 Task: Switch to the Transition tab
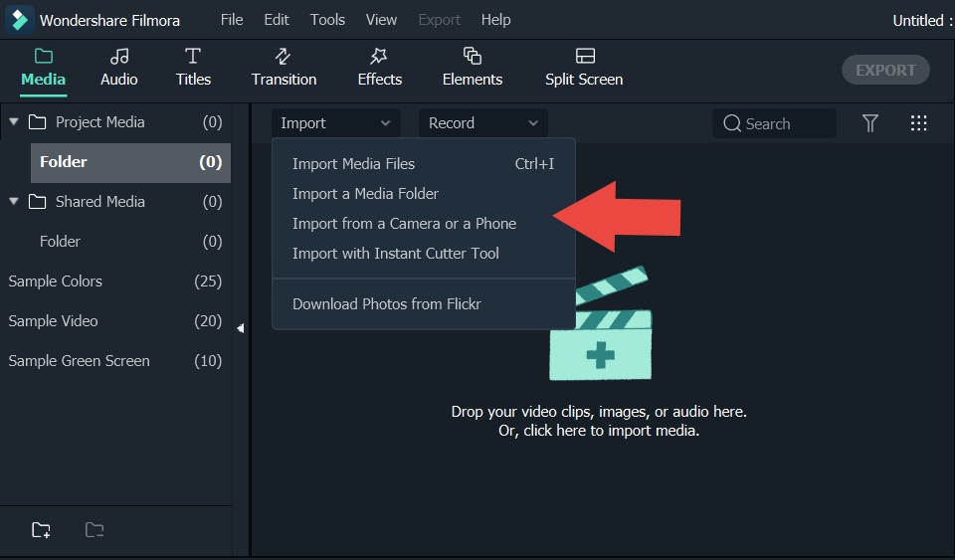coord(284,68)
